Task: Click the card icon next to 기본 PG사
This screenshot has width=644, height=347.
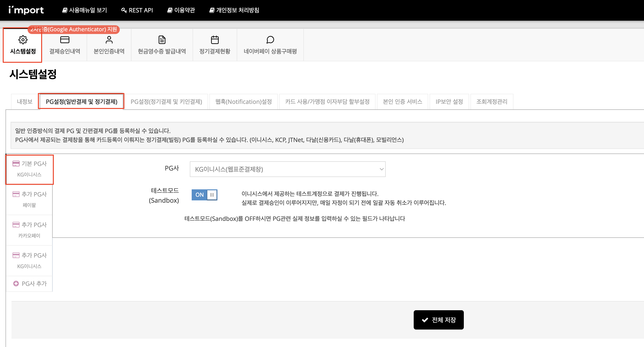Action: tap(16, 163)
